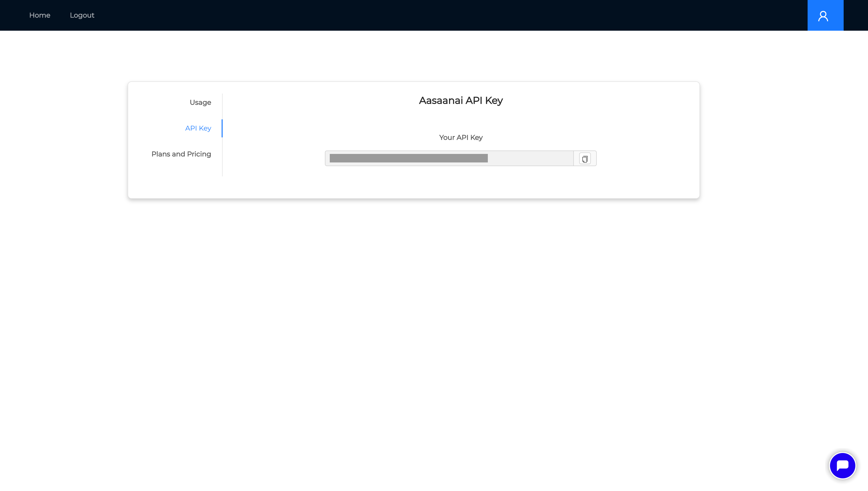Click the Your API Key label
This screenshot has height=491, width=868.
461,138
